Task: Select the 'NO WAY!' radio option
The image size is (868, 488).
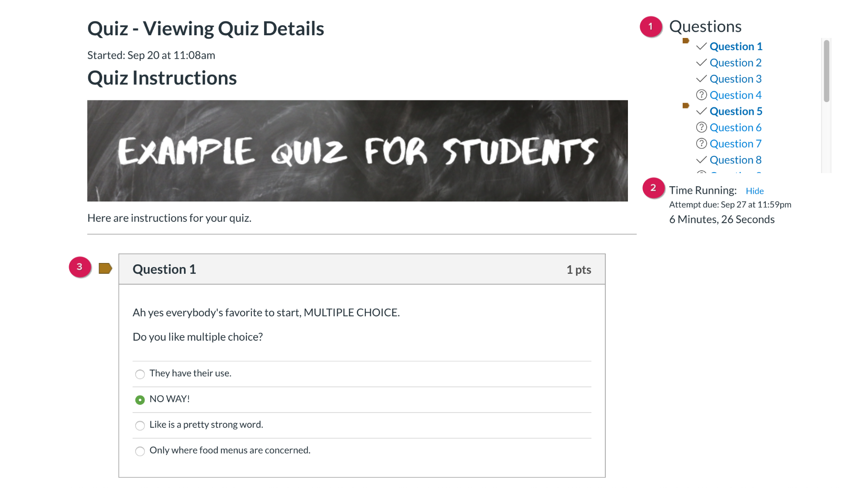Action: [140, 400]
